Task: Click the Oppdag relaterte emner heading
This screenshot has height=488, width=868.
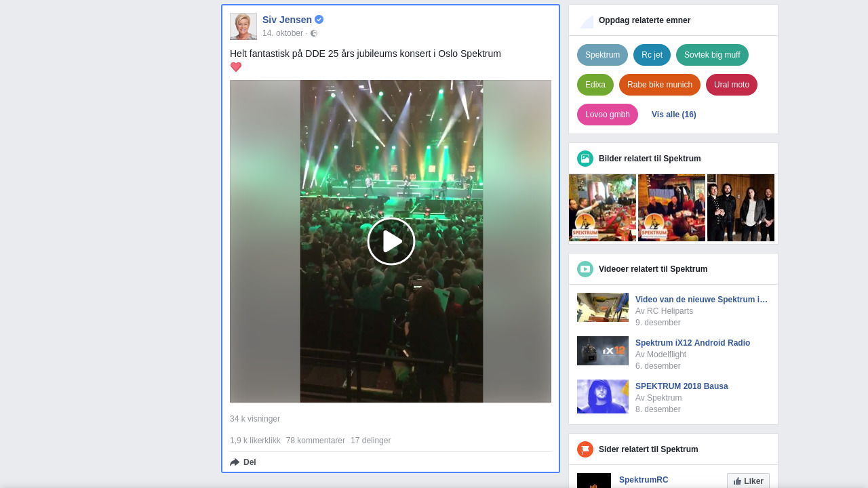Action: (644, 20)
